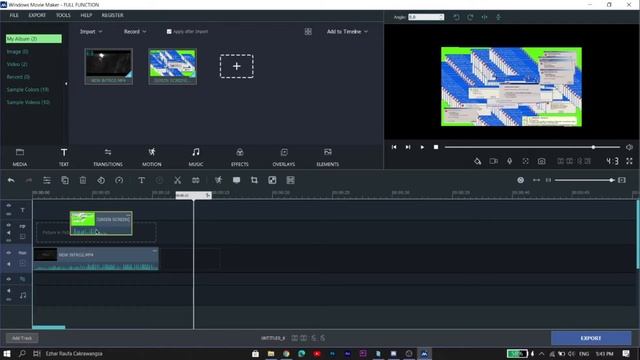Open the TRANSITIONS panel
The image size is (640, 360).
pos(108,157)
